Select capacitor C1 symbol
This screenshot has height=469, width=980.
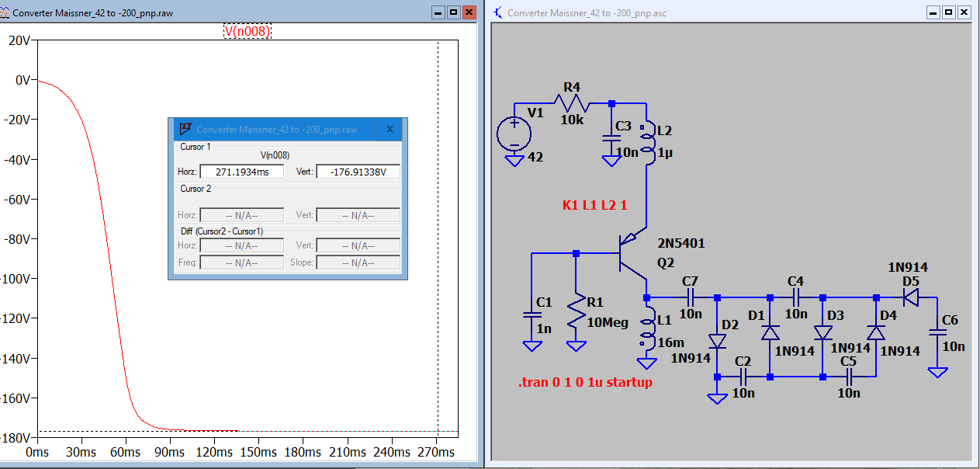click(532, 315)
